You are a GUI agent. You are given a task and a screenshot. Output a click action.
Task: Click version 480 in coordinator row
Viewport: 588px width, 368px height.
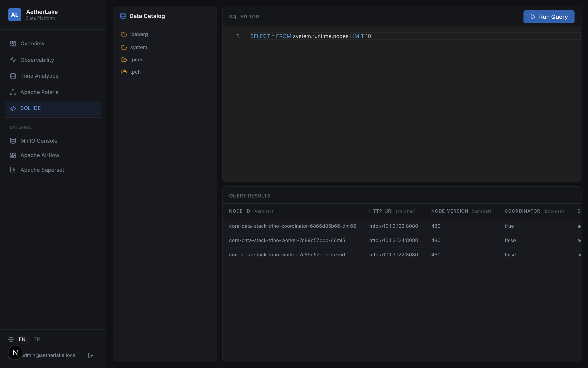tap(436, 226)
